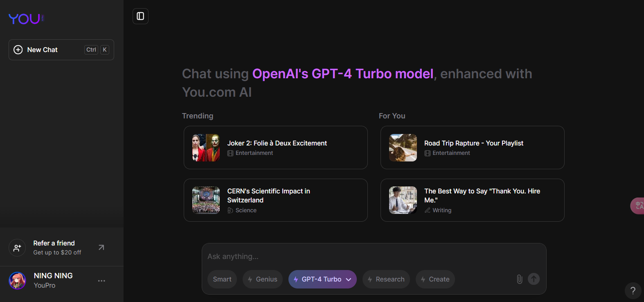Click the Ask anything input field
Viewport: 644px width, 302px height.
374,257
